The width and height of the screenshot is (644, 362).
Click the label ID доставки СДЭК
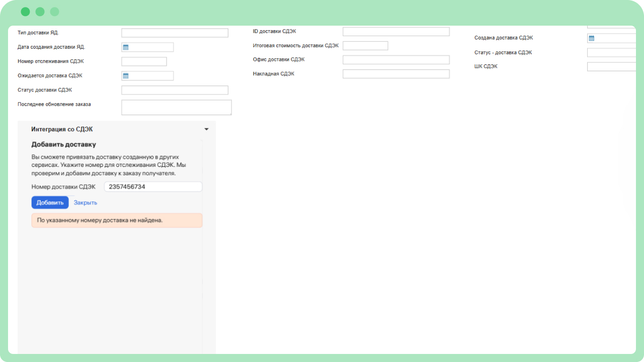coord(274,31)
